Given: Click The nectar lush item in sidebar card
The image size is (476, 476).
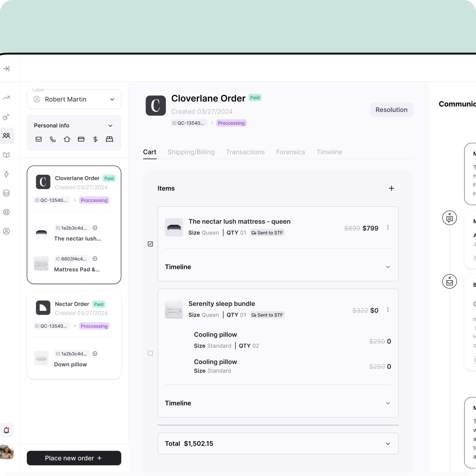Looking at the screenshot, I should 74,233.
